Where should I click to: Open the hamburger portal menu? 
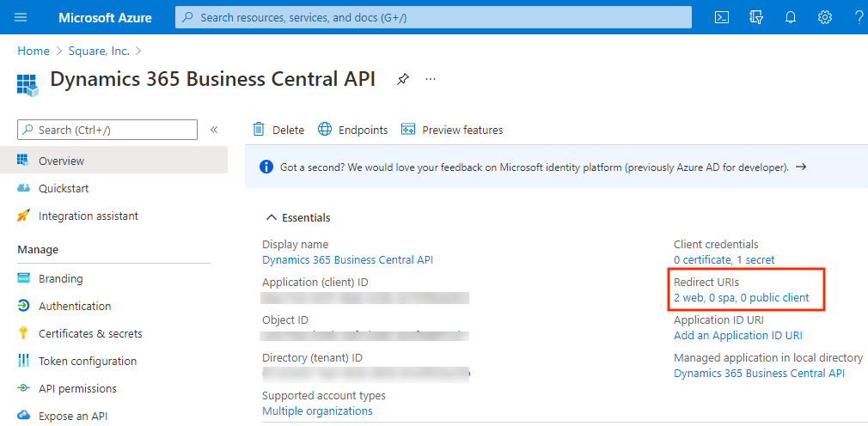[x=21, y=17]
